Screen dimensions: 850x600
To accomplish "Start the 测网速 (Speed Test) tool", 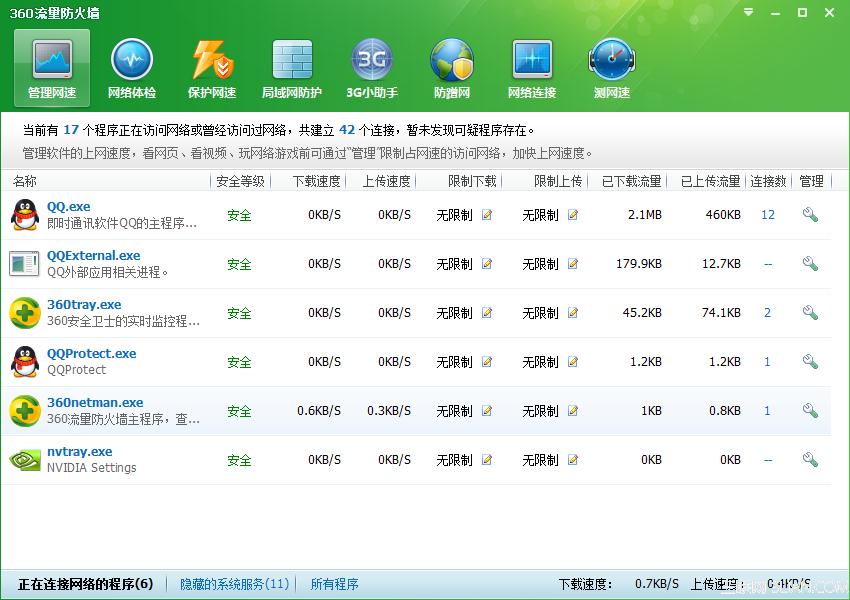I will [612, 67].
